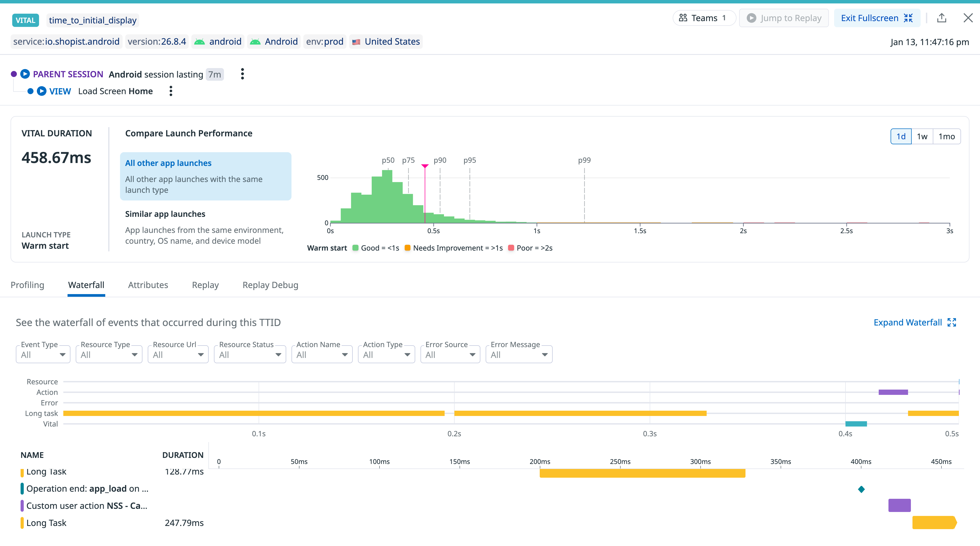Click the Exit Fullscreen collapse icon
This screenshot has width=980, height=546.
tap(909, 18)
